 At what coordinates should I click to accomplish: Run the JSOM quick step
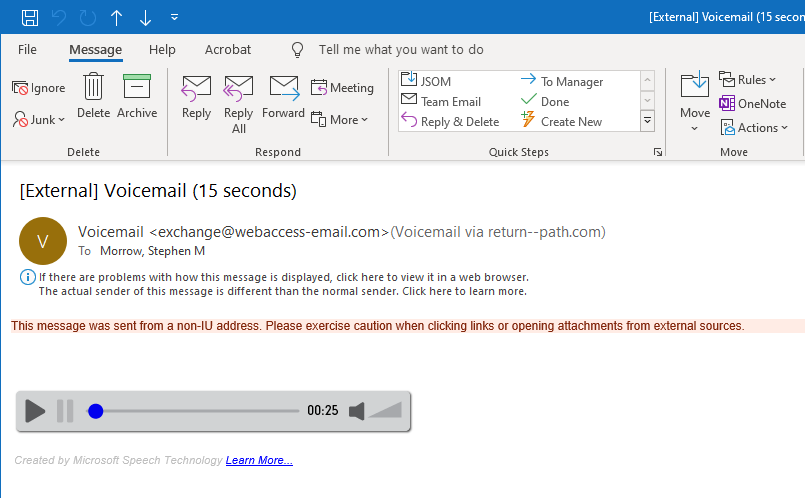(x=426, y=81)
